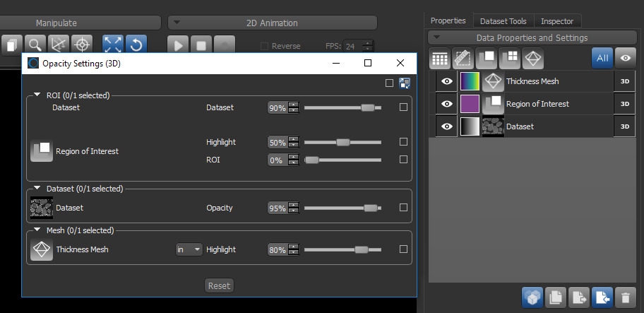Select the crosshair target tool
Image resolution: width=644 pixels, height=313 pixels.
83,45
